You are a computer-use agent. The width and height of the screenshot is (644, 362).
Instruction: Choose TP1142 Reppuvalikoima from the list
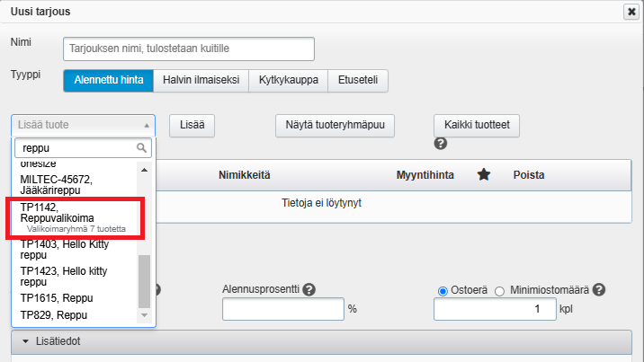click(x=74, y=218)
